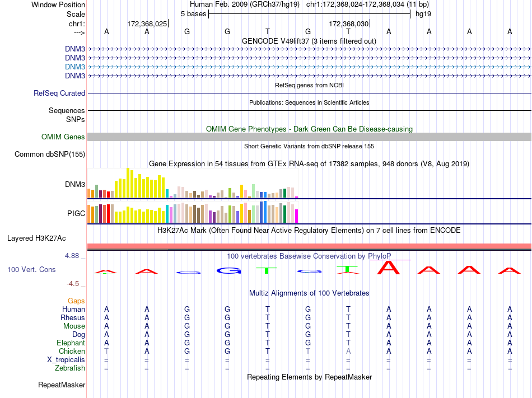Click the Layered H3K27Ac track label
The image size is (532, 398).
click(36, 238)
